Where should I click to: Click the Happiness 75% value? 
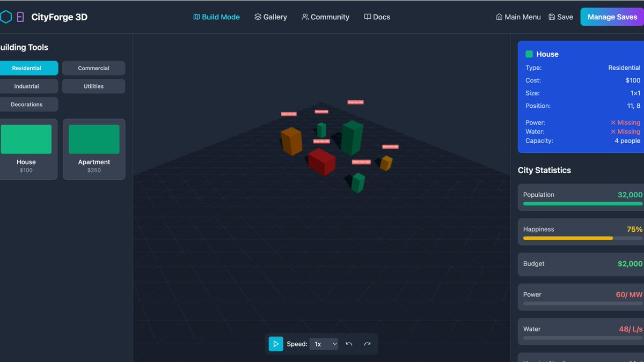click(634, 229)
